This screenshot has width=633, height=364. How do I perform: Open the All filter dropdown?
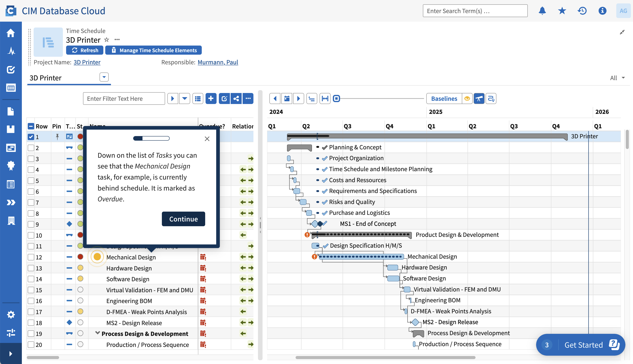click(617, 78)
